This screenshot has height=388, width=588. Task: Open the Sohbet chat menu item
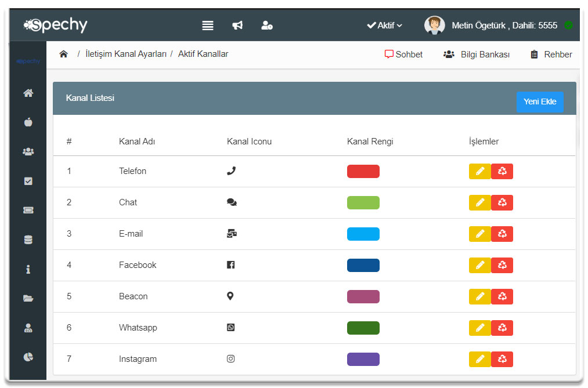tap(403, 54)
